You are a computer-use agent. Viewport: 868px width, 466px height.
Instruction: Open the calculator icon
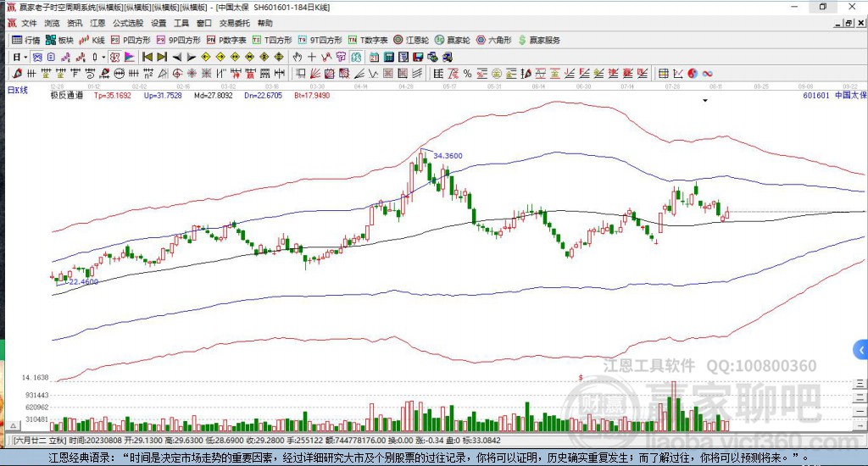(x=388, y=57)
